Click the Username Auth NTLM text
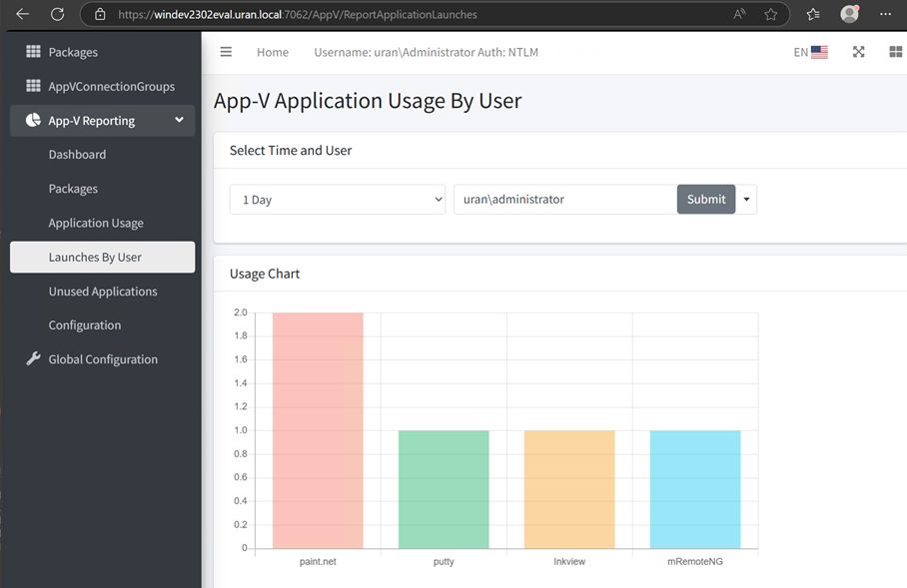The width and height of the screenshot is (907, 588). [427, 52]
